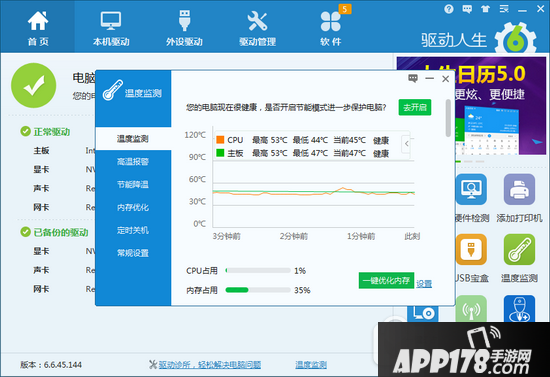Click the green 主板 legend swatch

[x=220, y=153]
